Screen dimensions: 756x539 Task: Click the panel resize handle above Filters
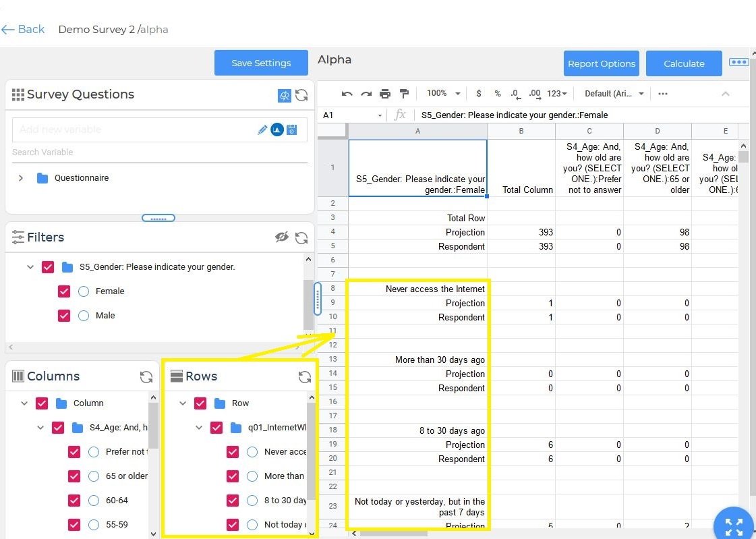coord(158,219)
